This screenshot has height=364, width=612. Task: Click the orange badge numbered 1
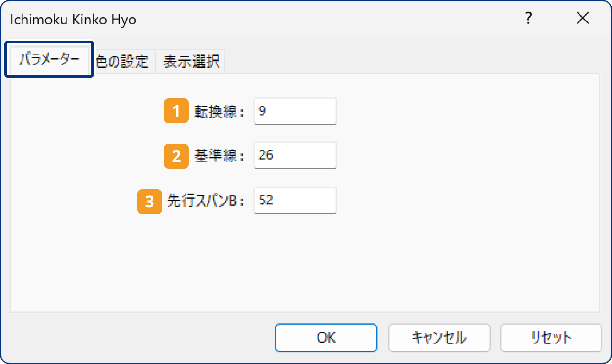point(176,111)
